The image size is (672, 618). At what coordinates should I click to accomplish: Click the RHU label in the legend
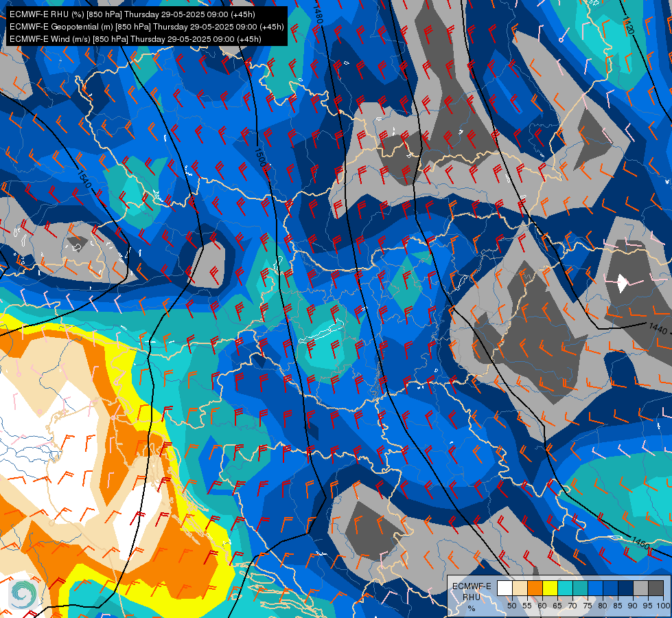coord(472,597)
